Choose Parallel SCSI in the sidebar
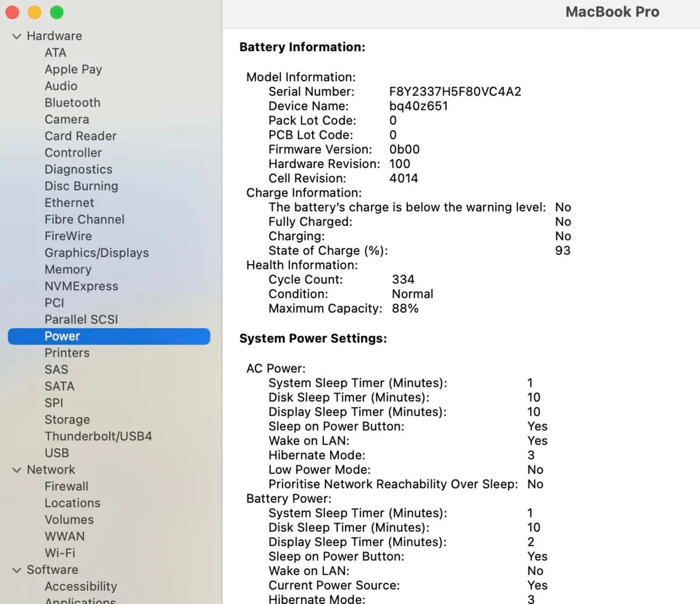Image resolution: width=700 pixels, height=604 pixels. coord(81,319)
